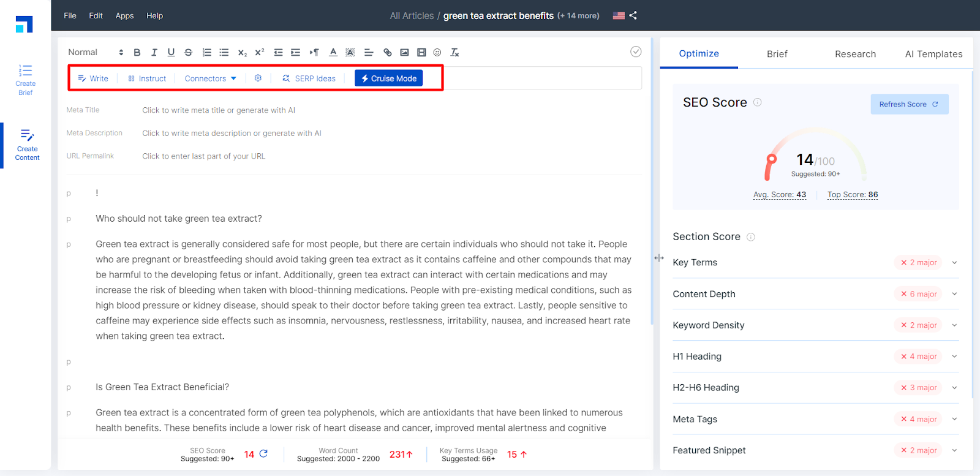This screenshot has height=476, width=980.
Task: Expand the H1 Heading section
Action: (954, 357)
